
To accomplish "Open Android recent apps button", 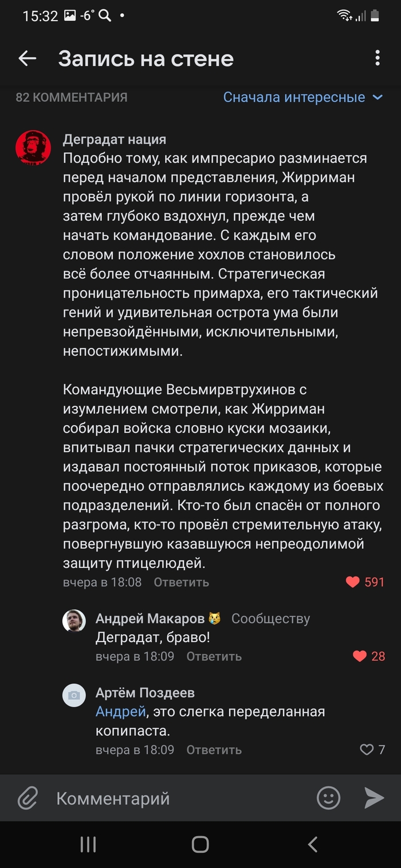I will (x=88, y=845).
